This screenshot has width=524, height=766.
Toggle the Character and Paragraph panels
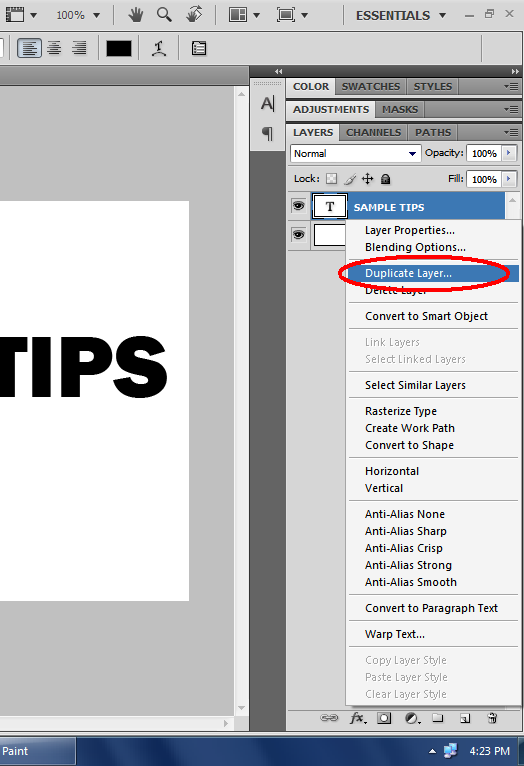point(199,48)
